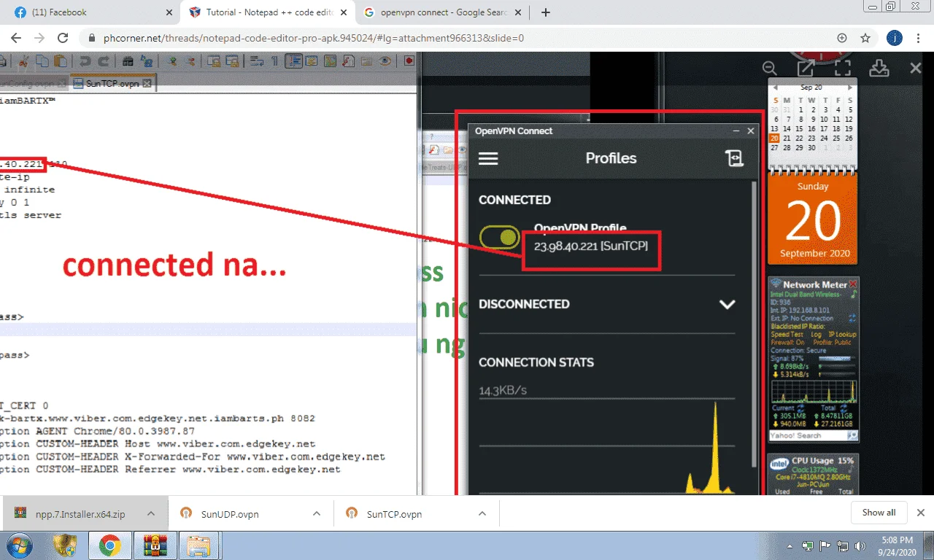934x560 pixels.
Task: Go to previous month in calendar gadget
Action: point(776,87)
